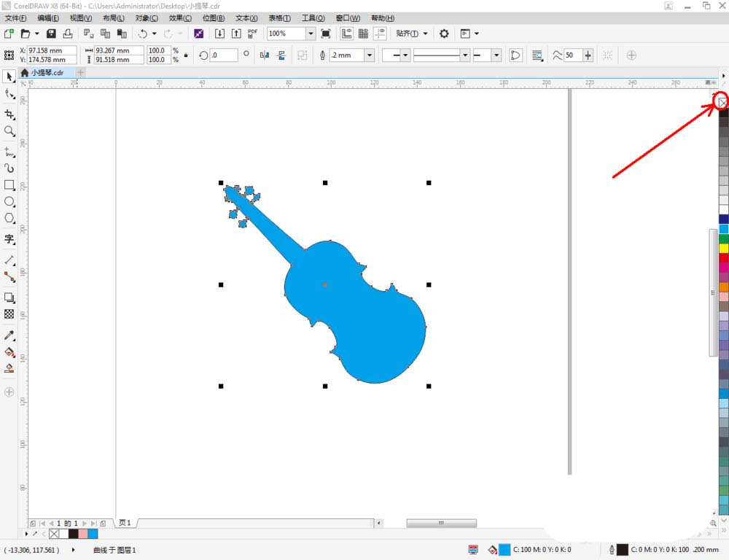Image resolution: width=729 pixels, height=560 pixels.
Task: Open the 文件(F) menu
Action: (x=16, y=18)
